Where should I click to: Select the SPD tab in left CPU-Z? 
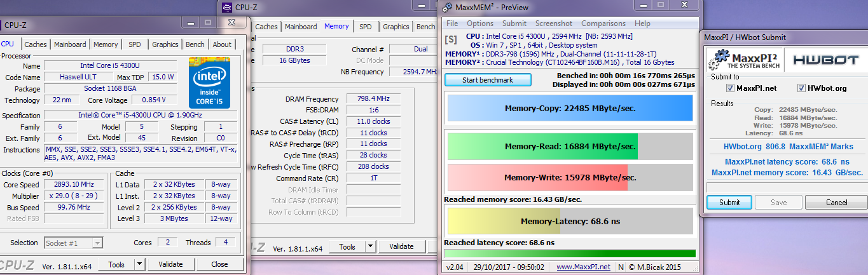pyautogui.click(x=135, y=44)
